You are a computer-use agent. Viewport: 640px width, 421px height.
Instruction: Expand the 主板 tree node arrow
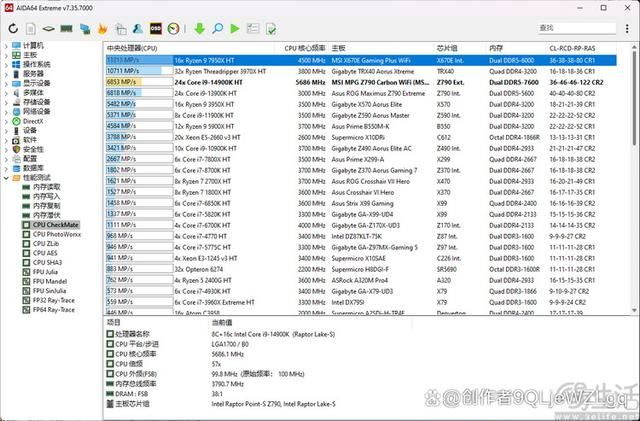(x=6, y=55)
